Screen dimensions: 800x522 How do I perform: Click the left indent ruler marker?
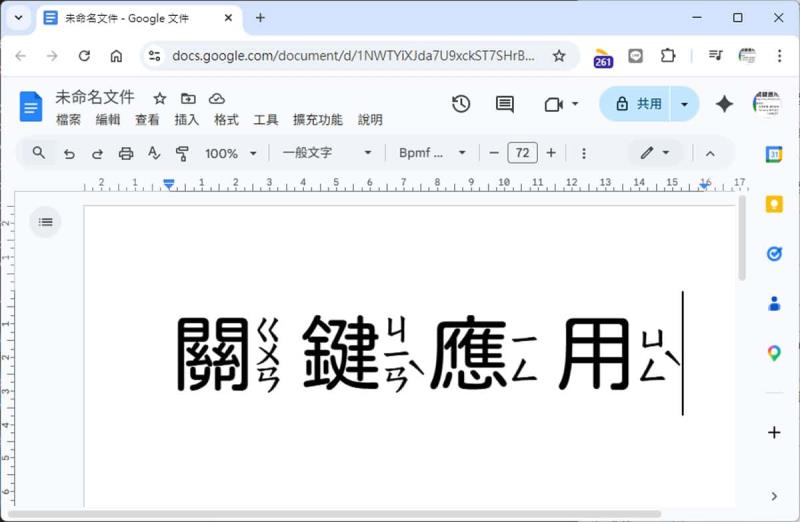169,185
